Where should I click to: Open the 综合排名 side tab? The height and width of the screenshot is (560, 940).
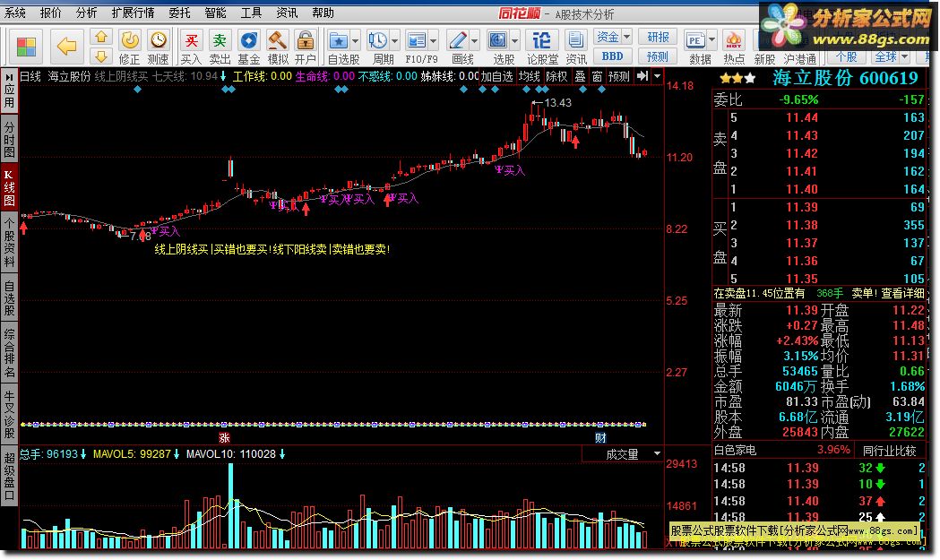coord(9,352)
